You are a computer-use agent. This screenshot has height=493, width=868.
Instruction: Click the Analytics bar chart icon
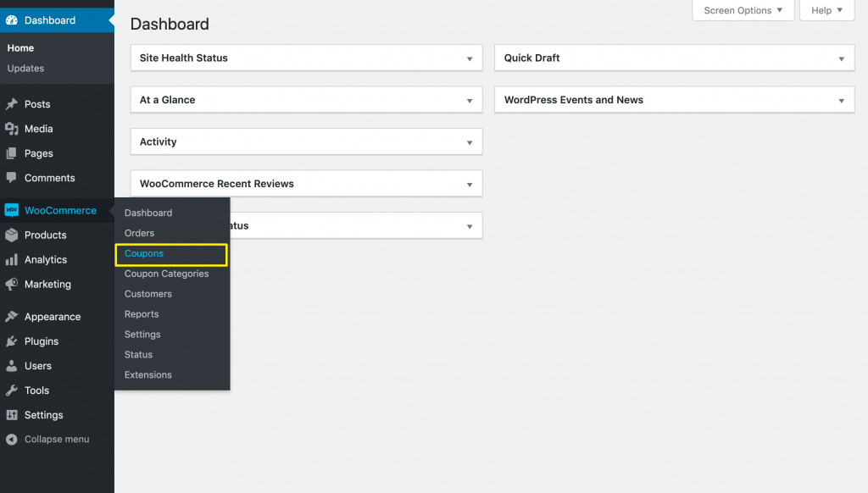pos(12,259)
